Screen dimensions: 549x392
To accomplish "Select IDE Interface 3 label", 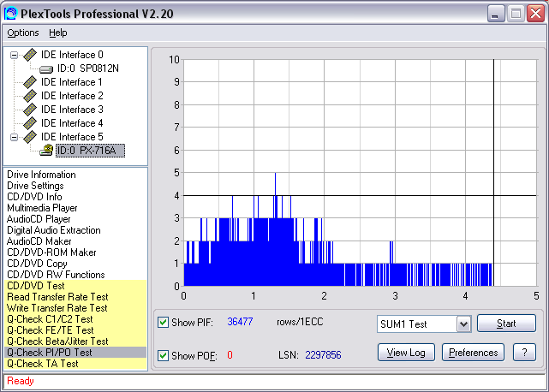I will [x=72, y=110].
